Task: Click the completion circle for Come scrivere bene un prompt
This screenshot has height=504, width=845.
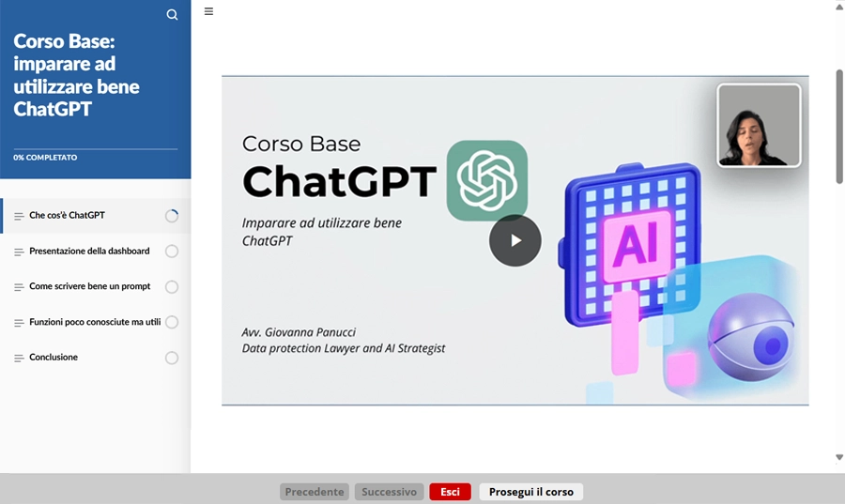Action: [x=172, y=287]
